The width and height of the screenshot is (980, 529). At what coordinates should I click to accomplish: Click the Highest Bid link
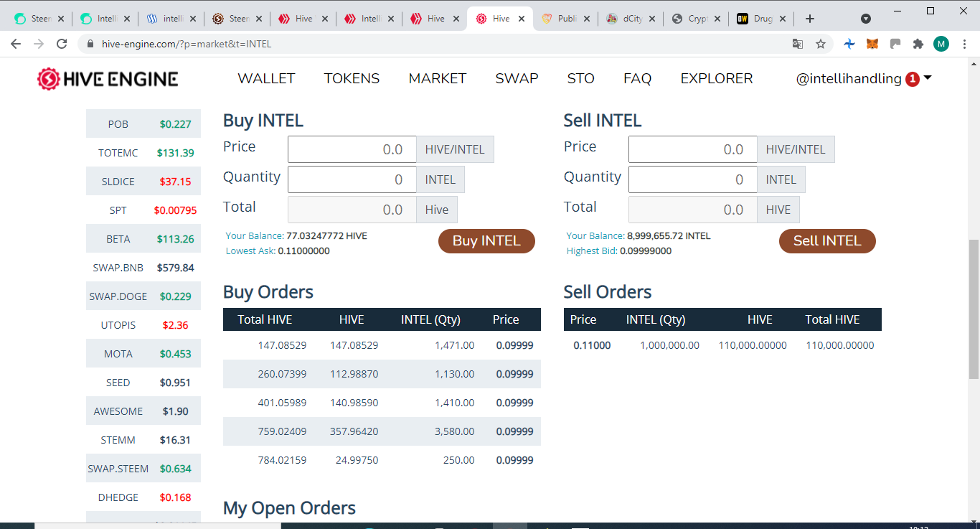click(x=592, y=251)
